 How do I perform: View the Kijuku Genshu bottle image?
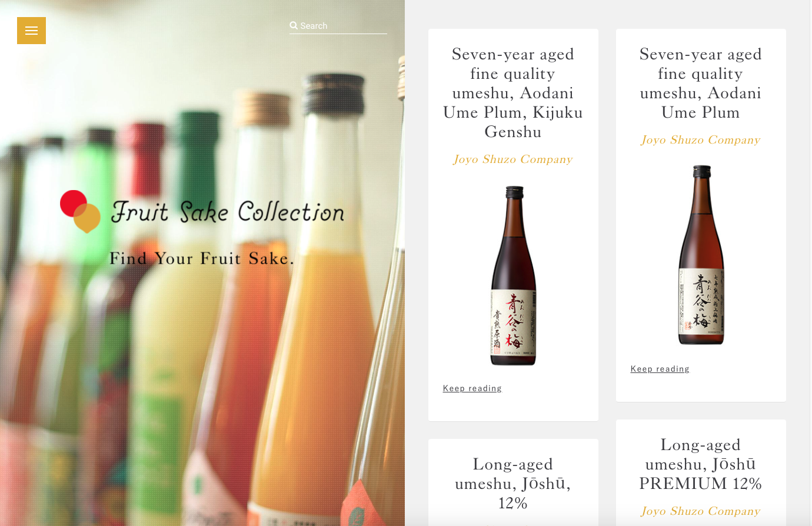[514, 276]
